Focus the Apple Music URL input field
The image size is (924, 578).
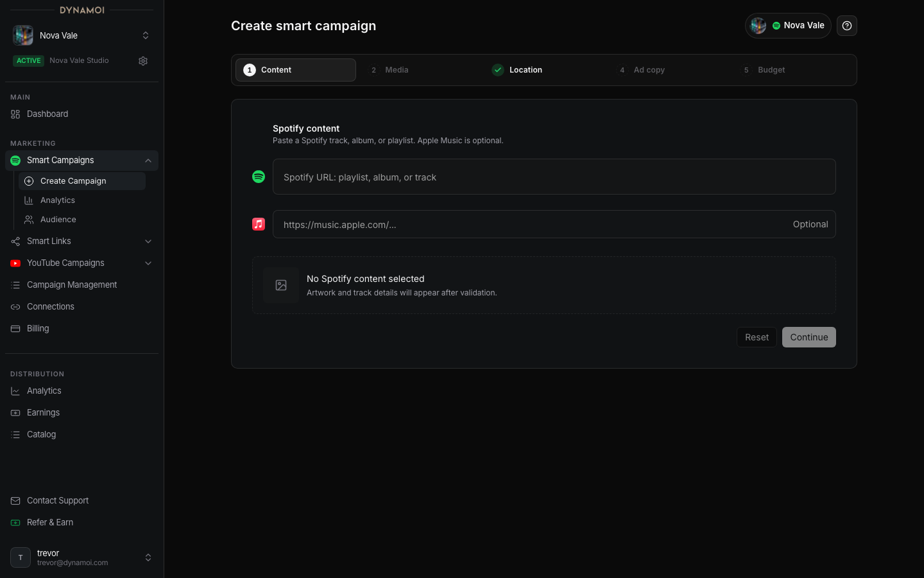coord(554,224)
